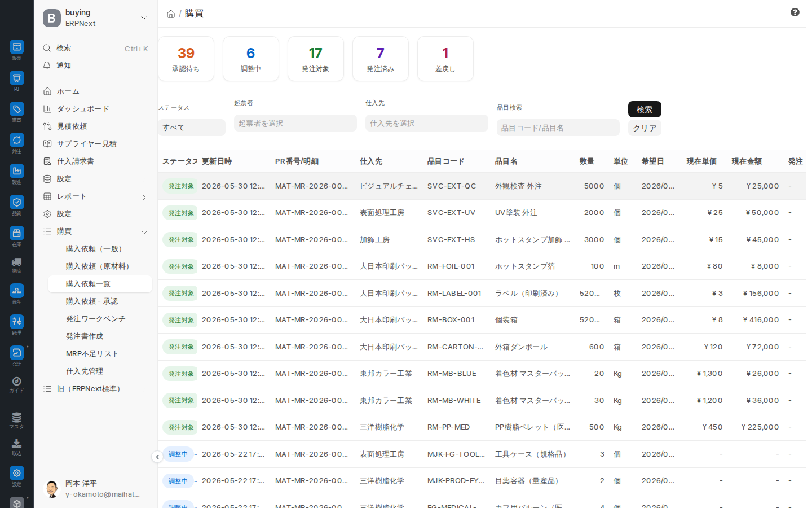Click the B workspace logo

point(51,18)
